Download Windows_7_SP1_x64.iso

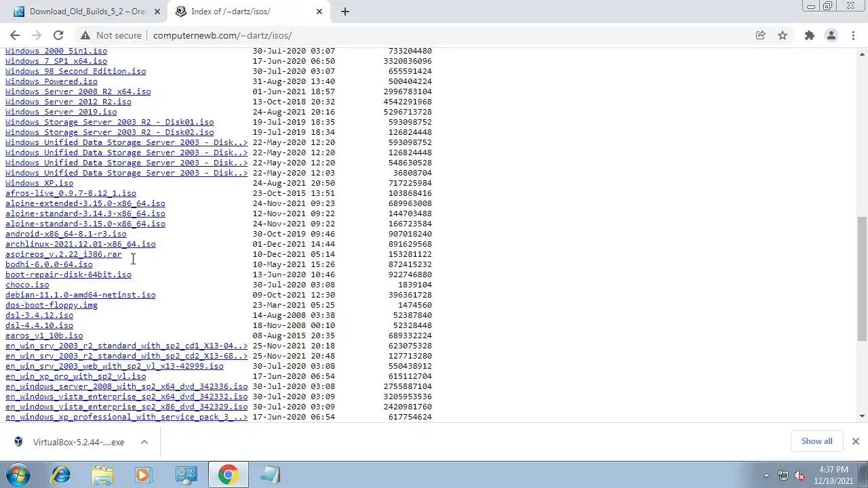coord(56,61)
